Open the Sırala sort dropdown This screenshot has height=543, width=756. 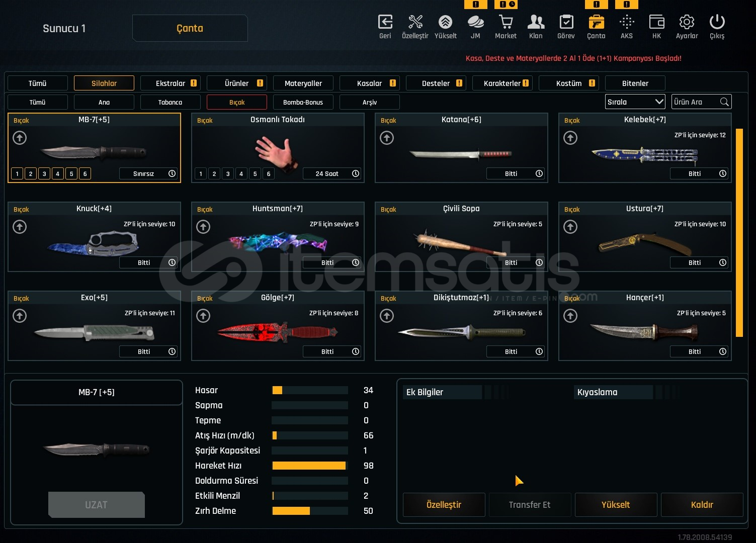tap(635, 102)
